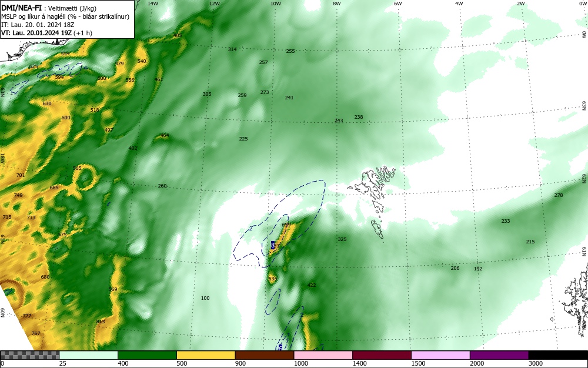The width and height of the screenshot is (588, 368).
Task: Click the light violet 1500–2000 legend swatch
Action: pyautogui.click(x=440, y=355)
